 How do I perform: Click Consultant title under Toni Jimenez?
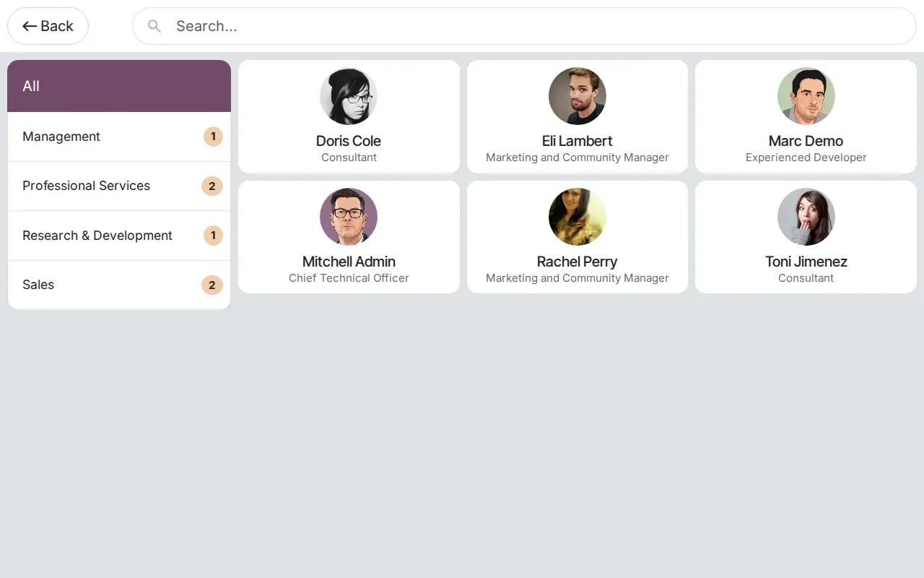coord(806,278)
